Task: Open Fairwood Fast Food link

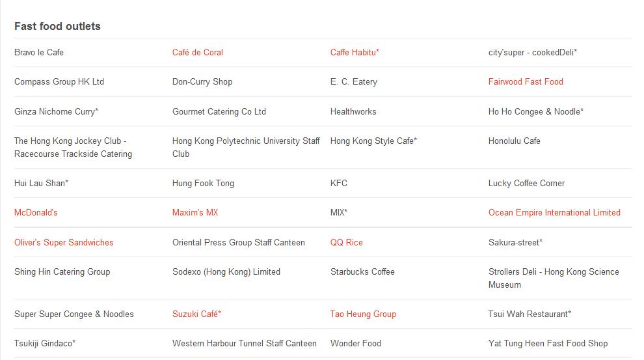Action: [x=526, y=82]
